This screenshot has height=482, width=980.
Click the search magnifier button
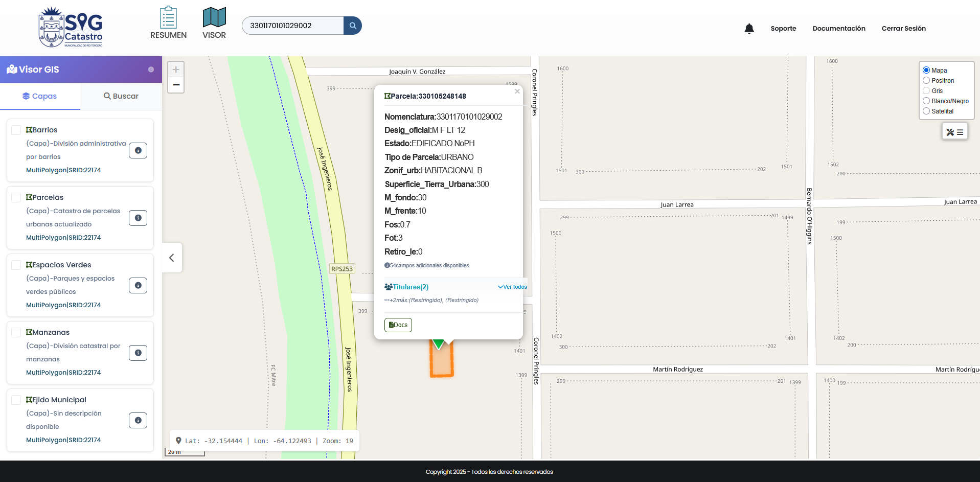tap(353, 26)
